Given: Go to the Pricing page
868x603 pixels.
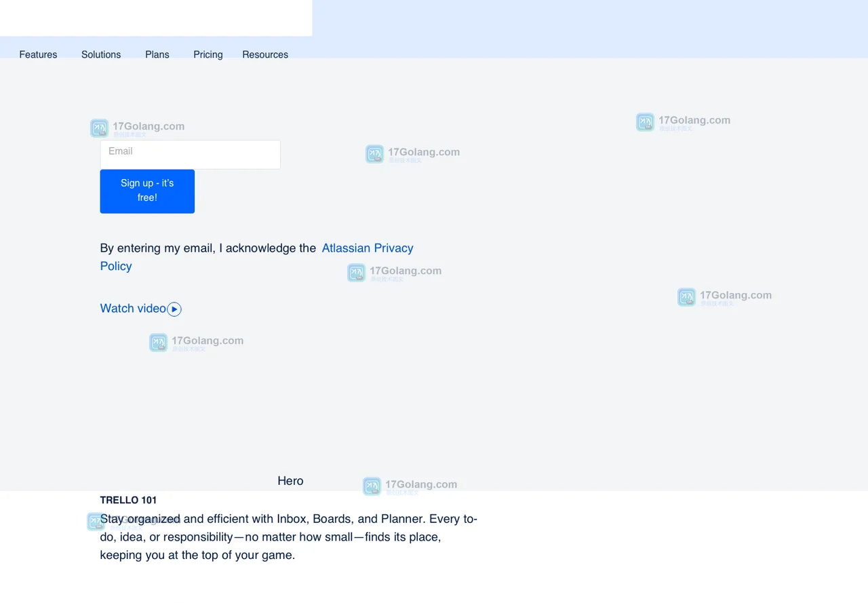Looking at the screenshot, I should 208,54.
